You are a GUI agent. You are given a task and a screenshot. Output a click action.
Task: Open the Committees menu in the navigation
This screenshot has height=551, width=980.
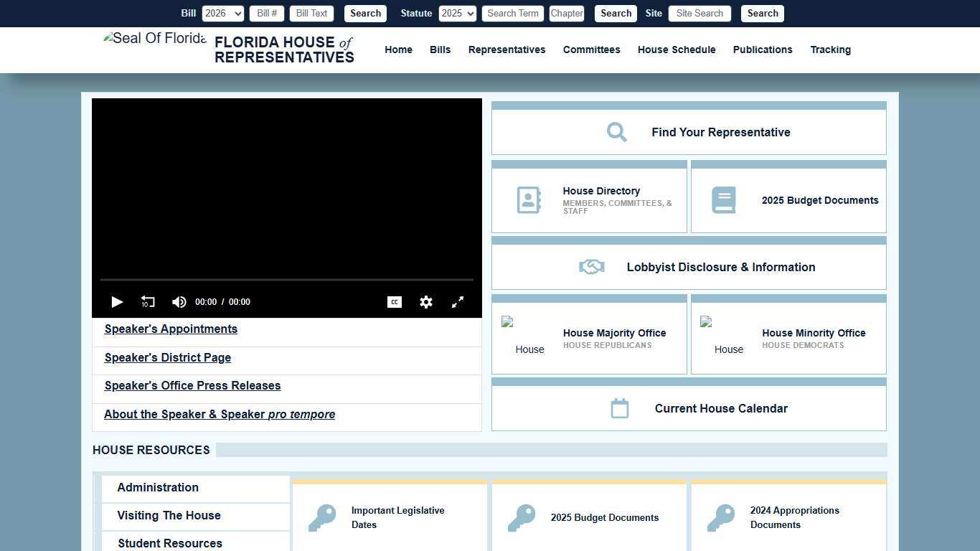pyautogui.click(x=591, y=50)
